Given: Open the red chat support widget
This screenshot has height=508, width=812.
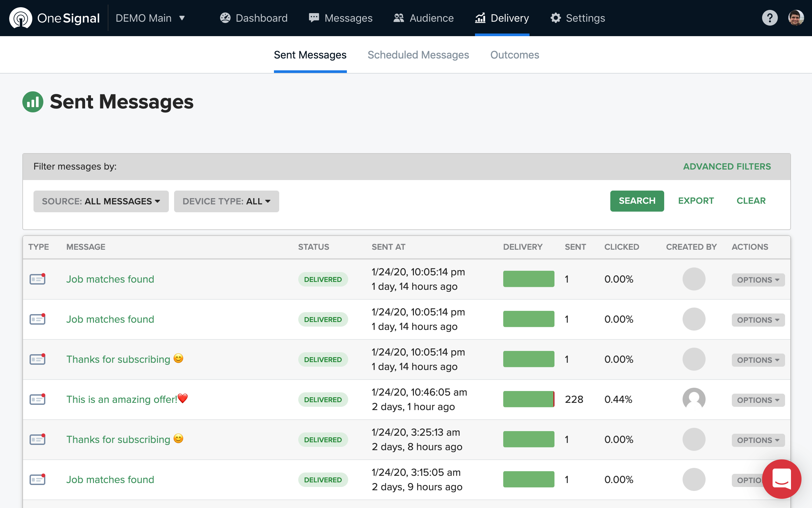Looking at the screenshot, I should coord(781,479).
